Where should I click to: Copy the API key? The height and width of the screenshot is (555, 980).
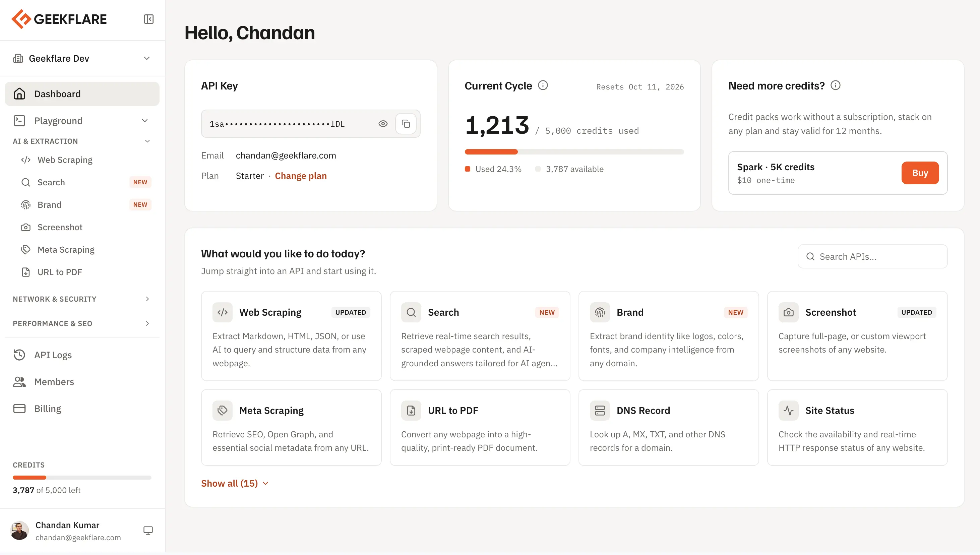click(406, 124)
